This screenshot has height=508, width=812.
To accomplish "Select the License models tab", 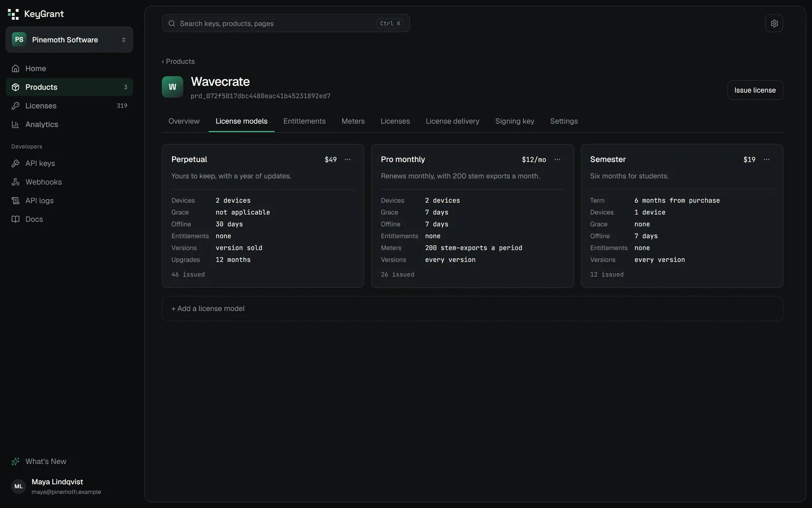I will pyautogui.click(x=242, y=121).
